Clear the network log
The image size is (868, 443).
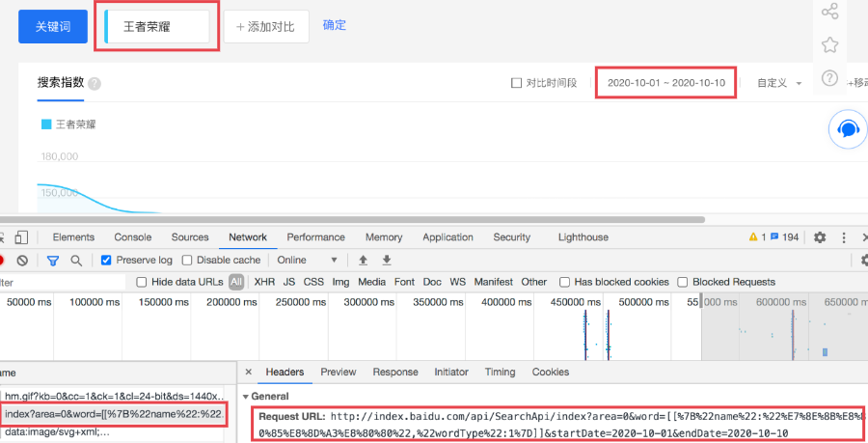(22, 261)
